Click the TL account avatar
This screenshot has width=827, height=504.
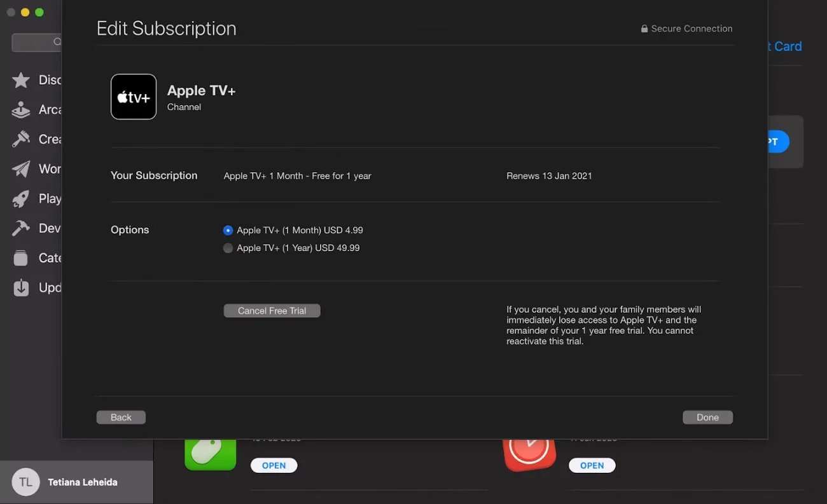(x=25, y=482)
